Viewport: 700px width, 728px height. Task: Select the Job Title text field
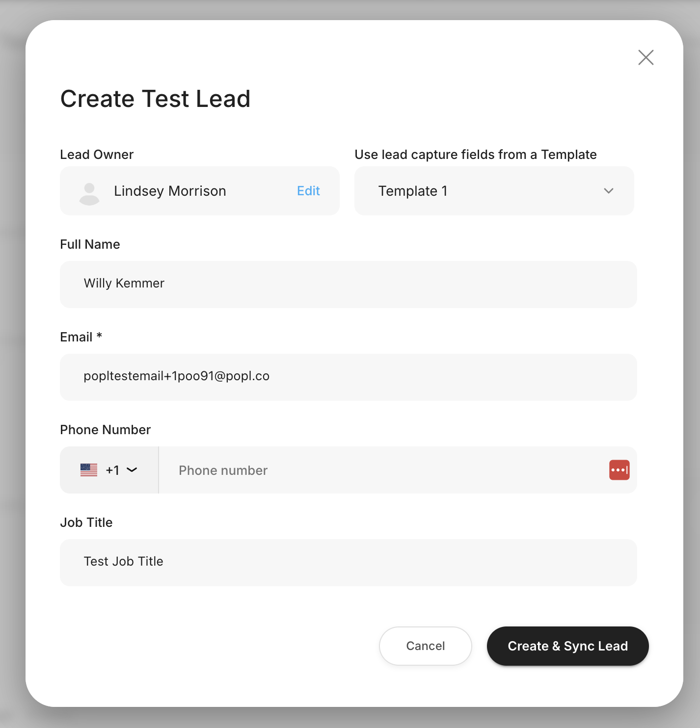[348, 562]
